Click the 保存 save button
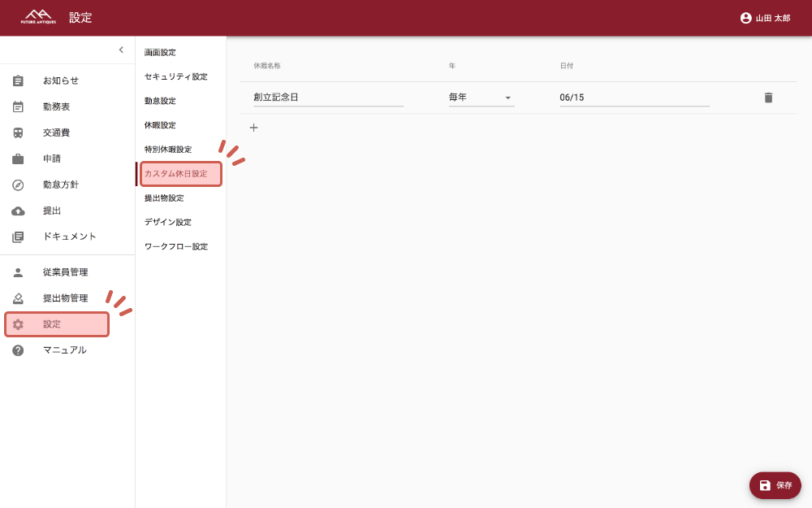 point(775,485)
